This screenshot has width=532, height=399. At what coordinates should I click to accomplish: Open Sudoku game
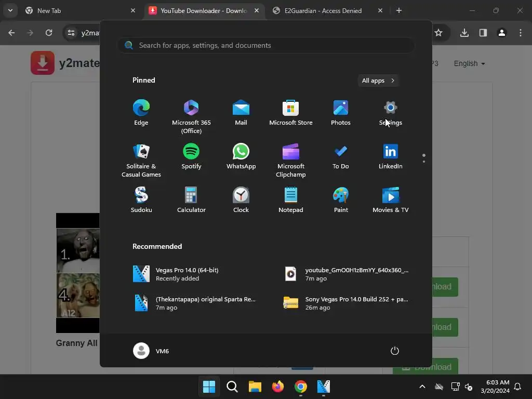click(x=141, y=200)
